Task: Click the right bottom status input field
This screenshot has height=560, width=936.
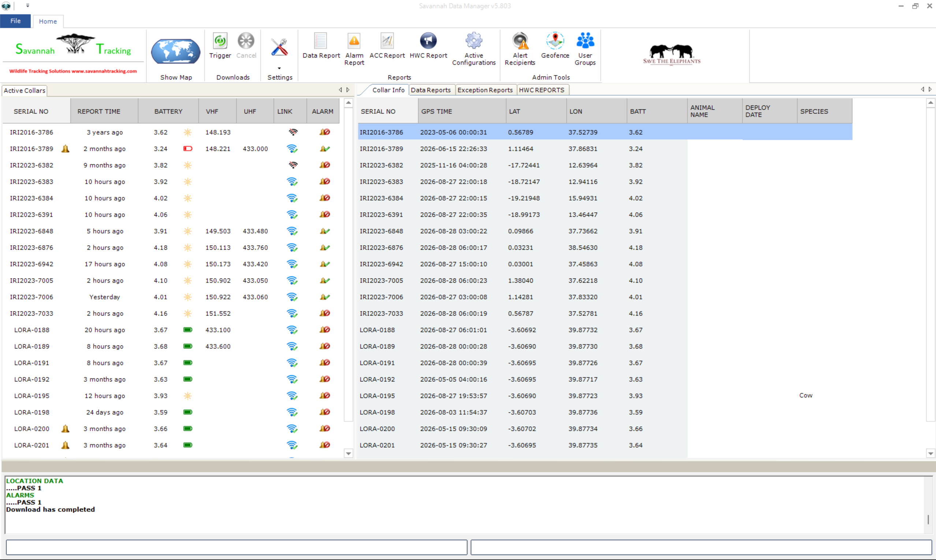Action: coord(701,547)
